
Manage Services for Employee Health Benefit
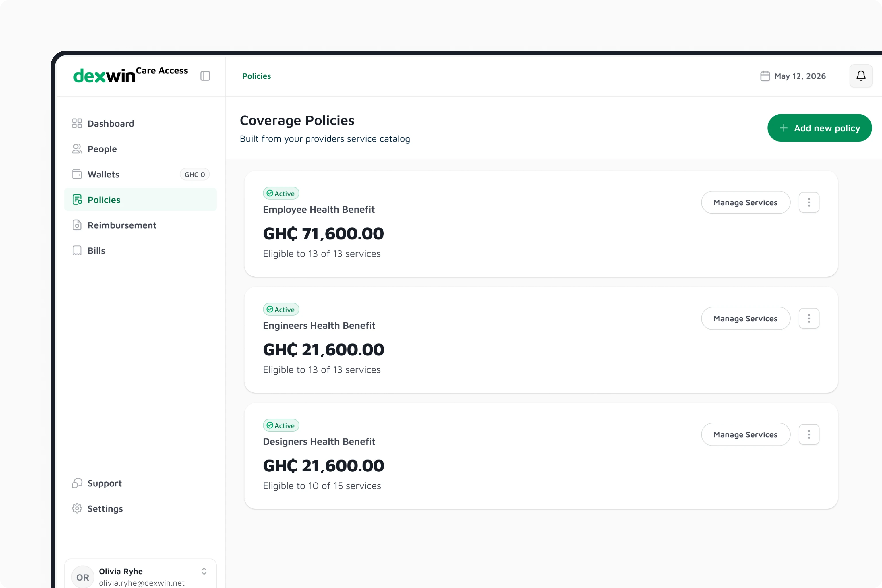pyautogui.click(x=746, y=202)
